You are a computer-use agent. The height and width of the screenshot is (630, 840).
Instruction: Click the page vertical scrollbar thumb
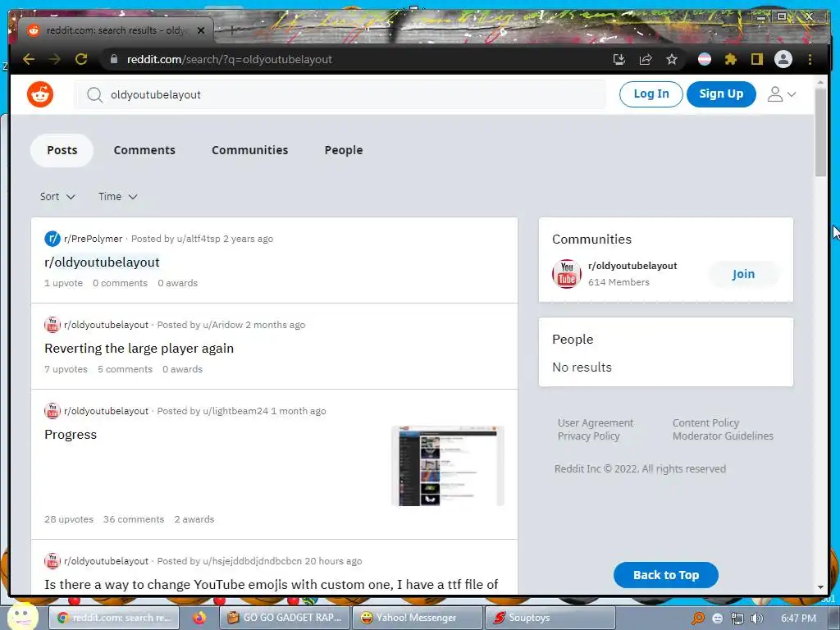click(820, 132)
